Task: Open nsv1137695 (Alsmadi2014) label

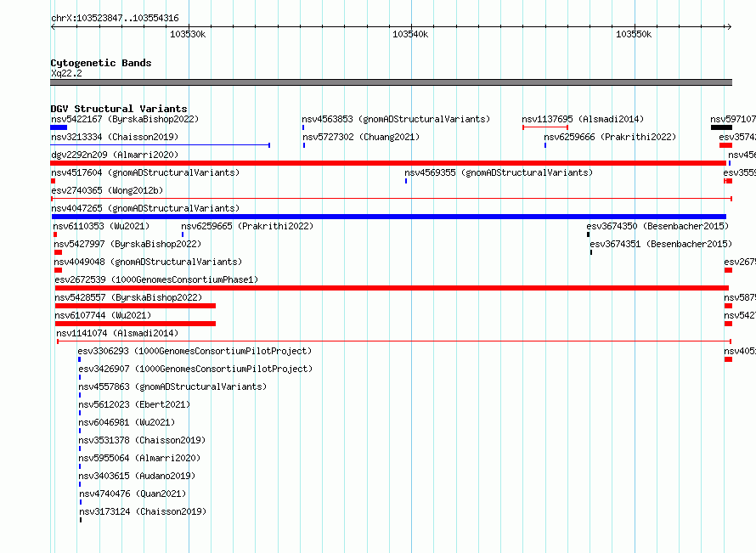Action: (583, 119)
